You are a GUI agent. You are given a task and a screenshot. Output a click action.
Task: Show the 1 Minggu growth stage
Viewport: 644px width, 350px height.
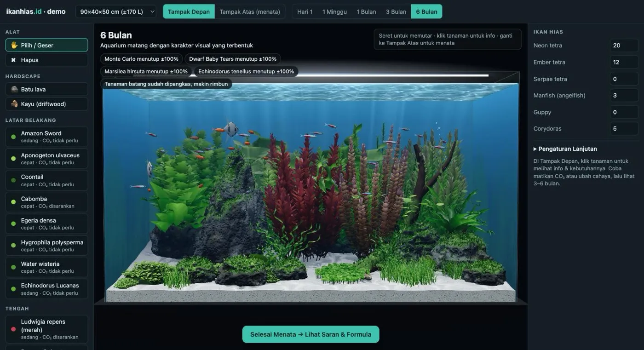point(334,11)
